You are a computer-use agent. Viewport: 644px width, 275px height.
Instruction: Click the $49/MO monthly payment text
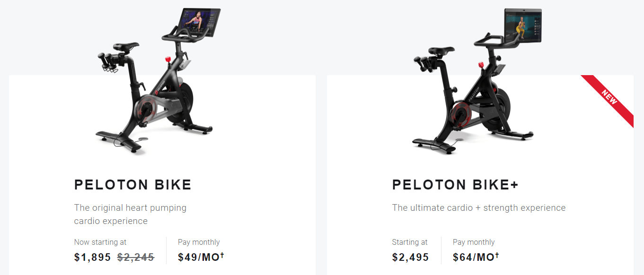[x=197, y=257]
